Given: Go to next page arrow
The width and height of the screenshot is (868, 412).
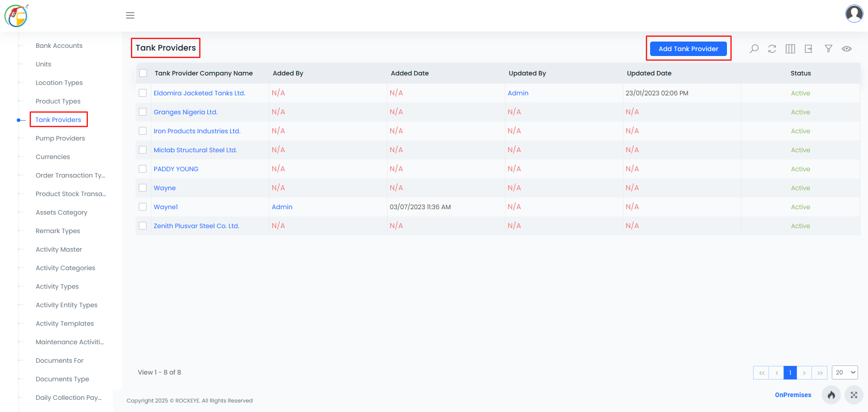Looking at the screenshot, I should (804, 373).
